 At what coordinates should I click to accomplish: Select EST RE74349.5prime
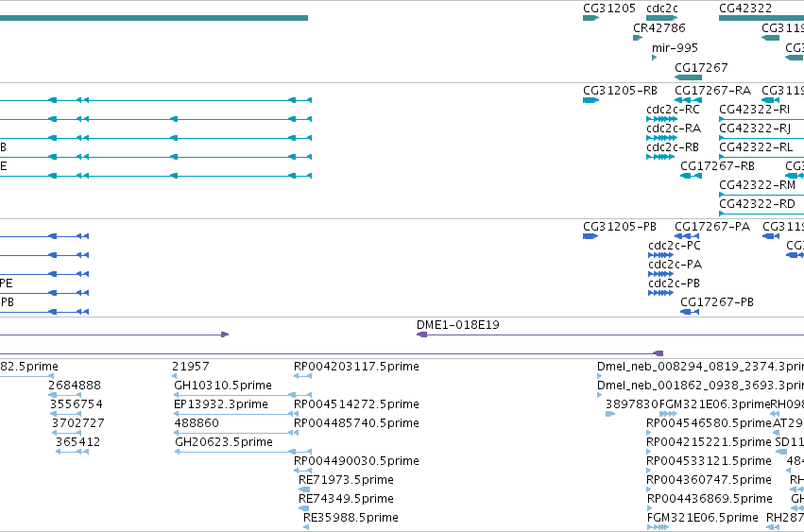[x=346, y=499]
